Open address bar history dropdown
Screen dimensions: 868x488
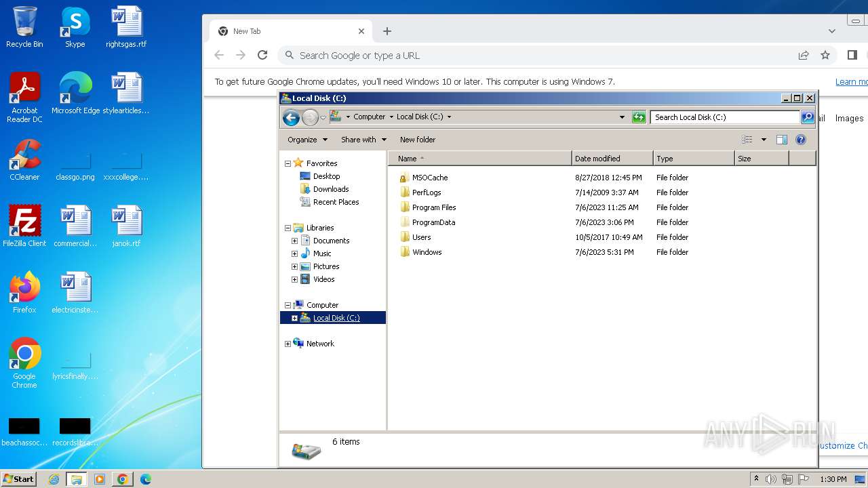click(622, 117)
